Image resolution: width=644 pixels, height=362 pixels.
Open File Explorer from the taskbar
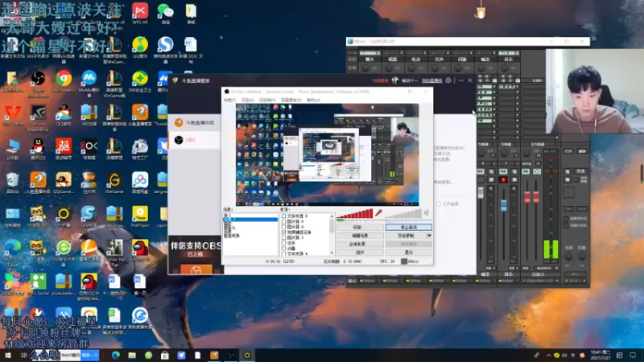click(132, 356)
